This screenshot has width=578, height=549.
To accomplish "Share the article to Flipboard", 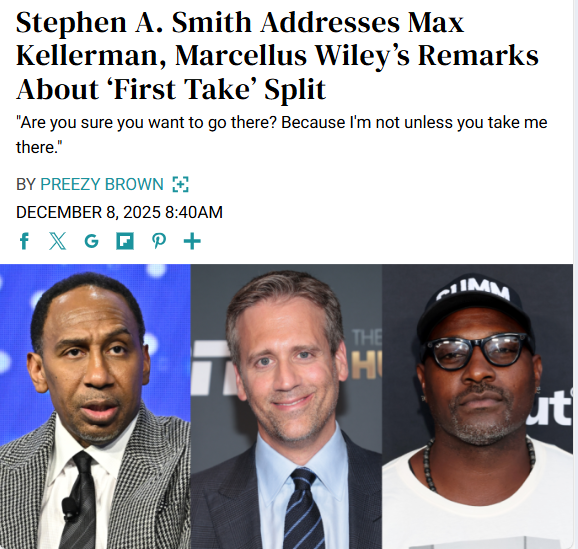I will point(125,241).
